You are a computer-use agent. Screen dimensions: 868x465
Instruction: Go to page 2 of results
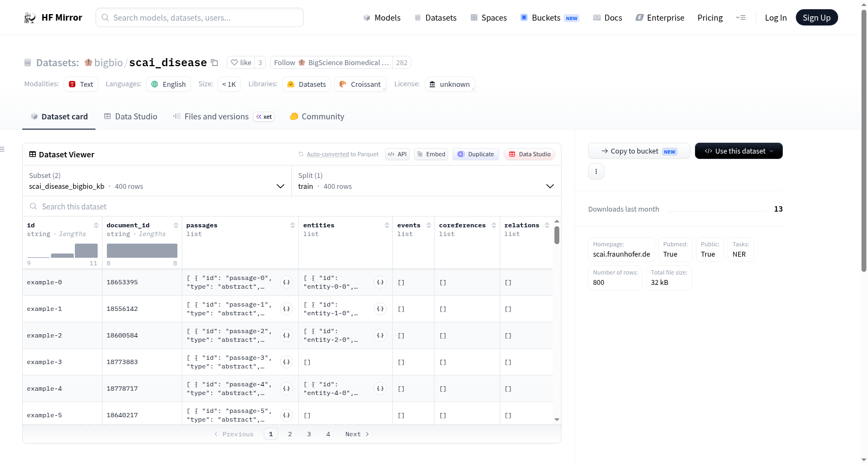290,434
